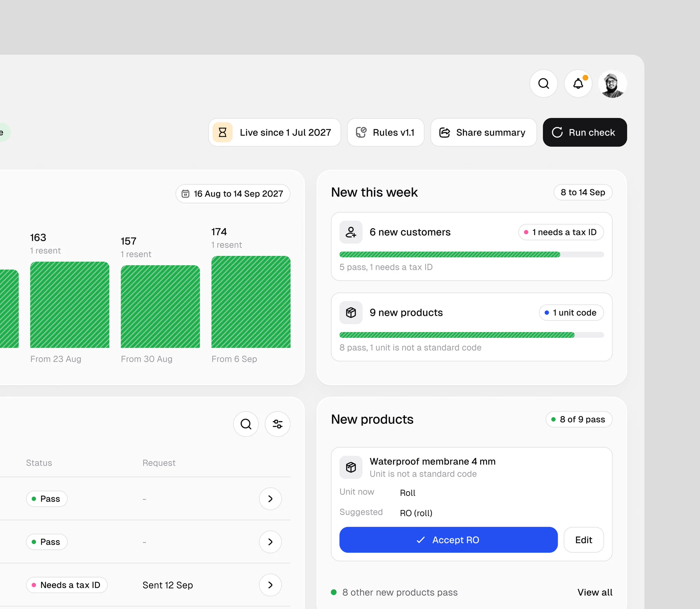Click the 9 new products box icon
Image resolution: width=700 pixels, height=609 pixels.
[351, 313]
